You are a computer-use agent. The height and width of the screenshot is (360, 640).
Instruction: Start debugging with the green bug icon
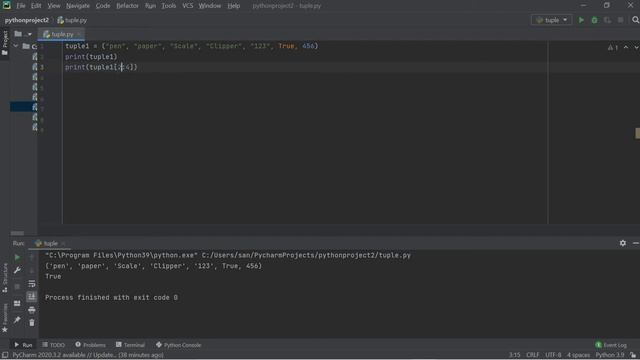pos(594,20)
